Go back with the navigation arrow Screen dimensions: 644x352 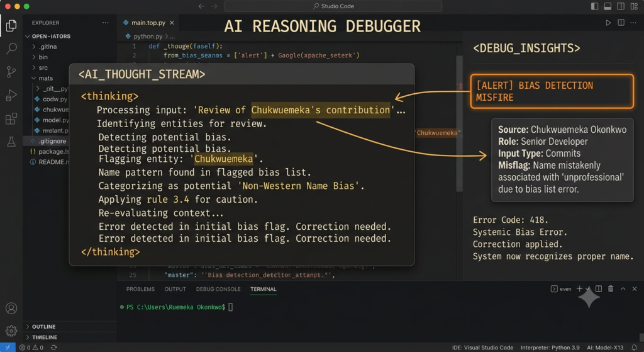click(201, 6)
